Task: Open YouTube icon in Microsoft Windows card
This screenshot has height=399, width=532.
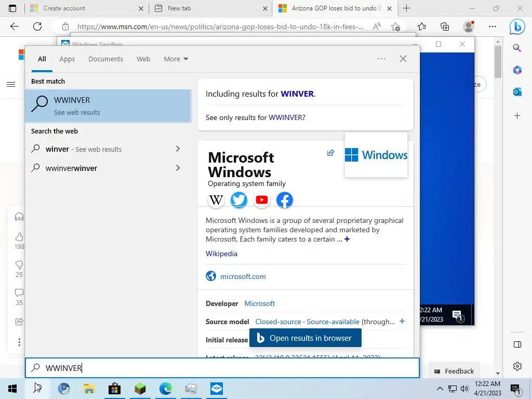Action: tap(262, 200)
